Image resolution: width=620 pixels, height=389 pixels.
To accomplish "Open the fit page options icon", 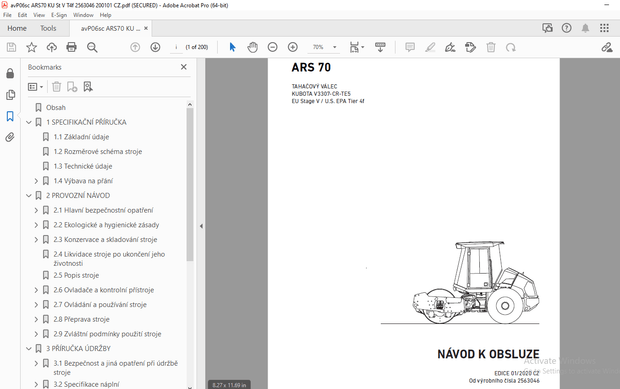I will pos(356,47).
